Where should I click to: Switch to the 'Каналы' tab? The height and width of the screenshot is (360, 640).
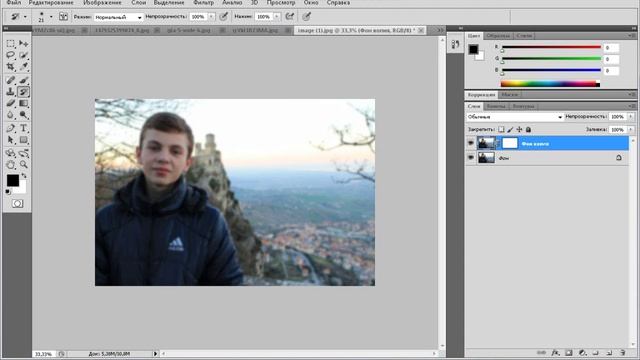(x=496, y=106)
